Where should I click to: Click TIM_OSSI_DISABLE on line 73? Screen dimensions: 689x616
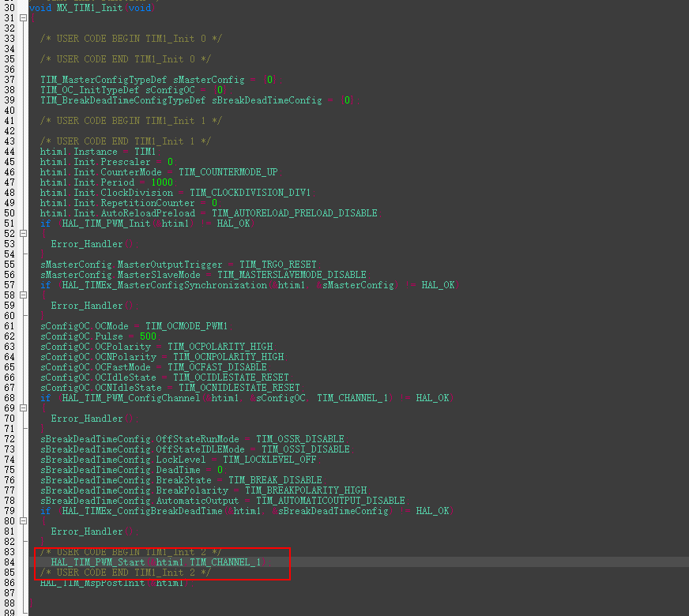[x=306, y=449]
